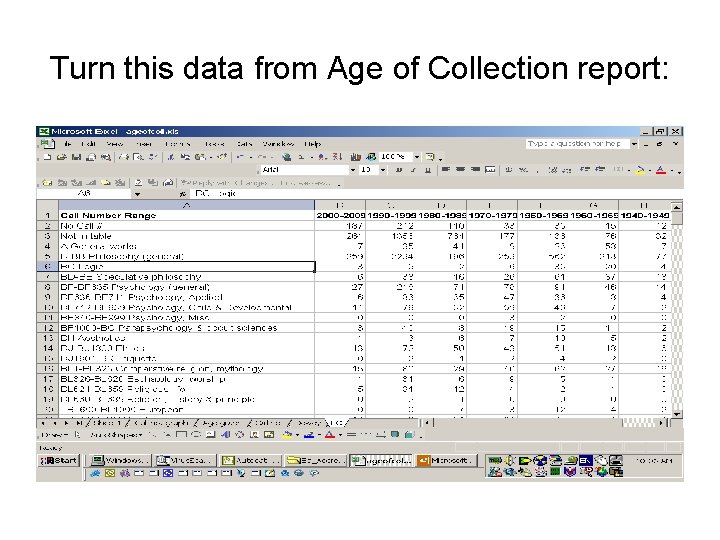Apply percent style to cells
720x540 pixels.
pos(523,170)
